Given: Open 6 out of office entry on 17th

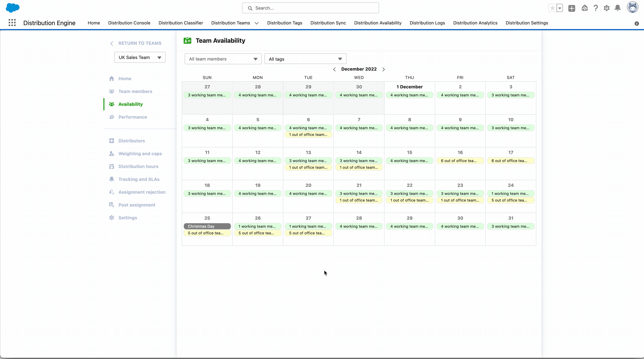Looking at the screenshot, I should [x=511, y=161].
